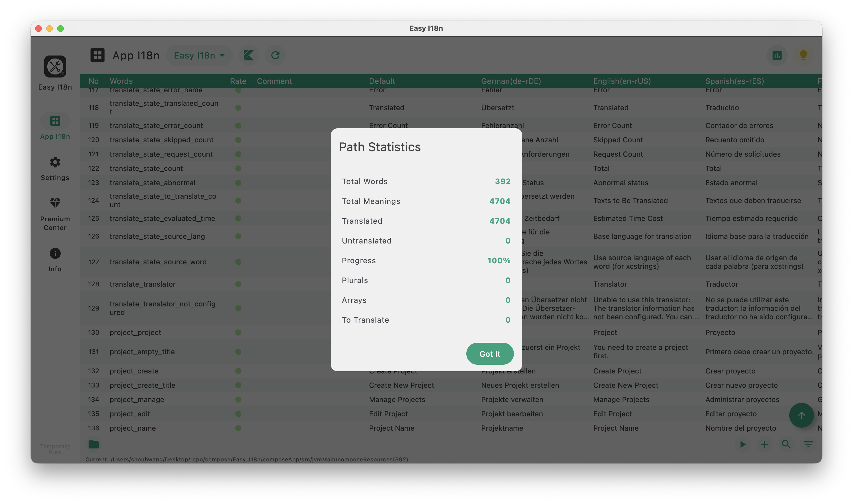Click the Default column header

382,81
